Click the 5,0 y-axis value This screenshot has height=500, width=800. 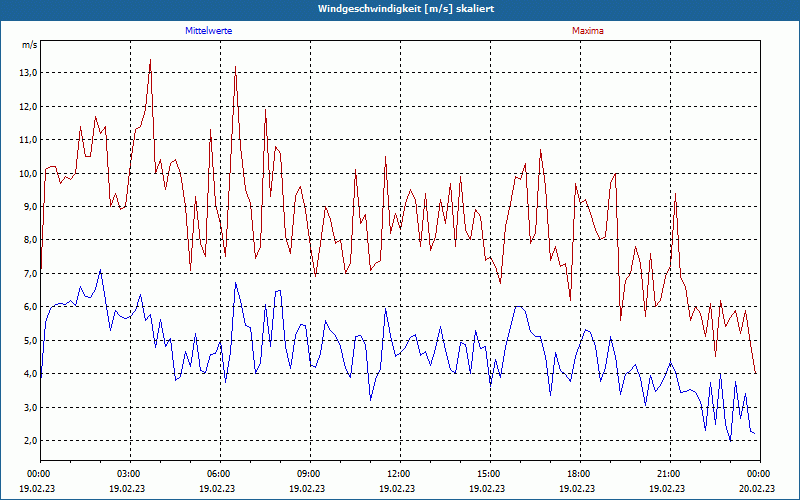(x=30, y=340)
